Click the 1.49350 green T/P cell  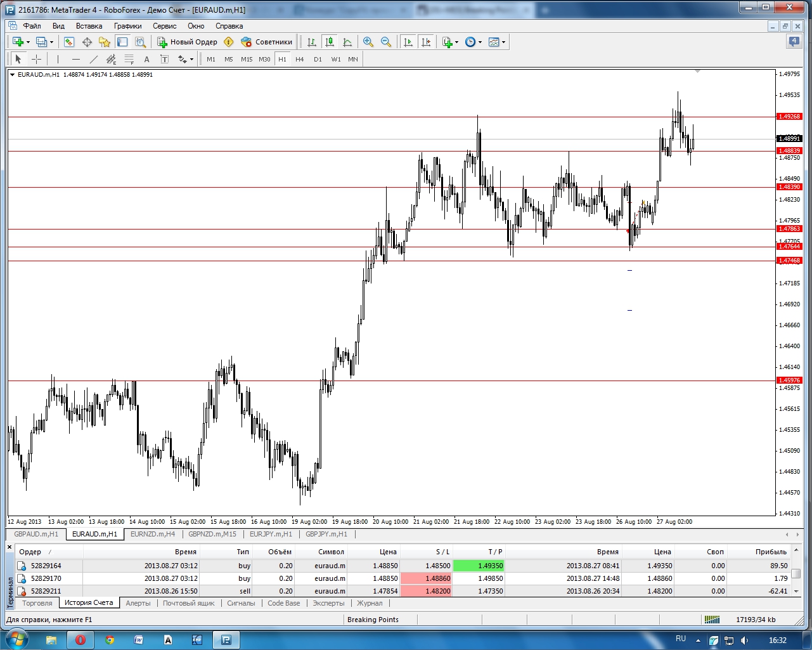coord(479,566)
